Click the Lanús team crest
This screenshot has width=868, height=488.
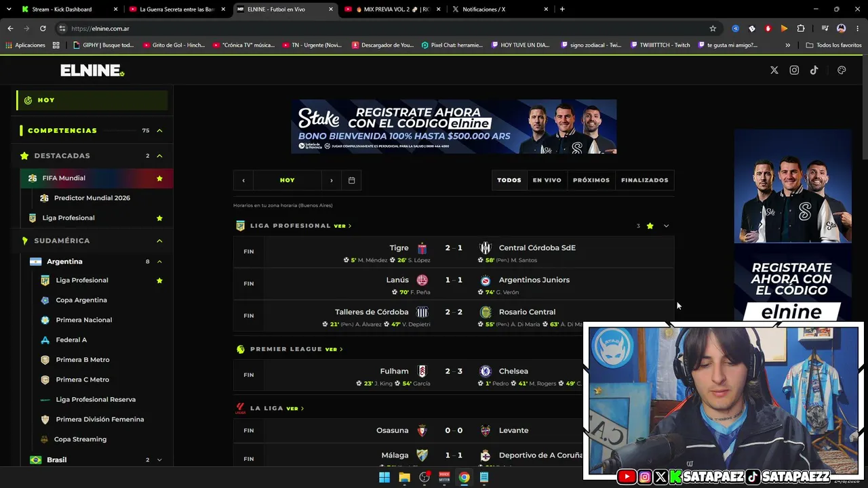(422, 280)
